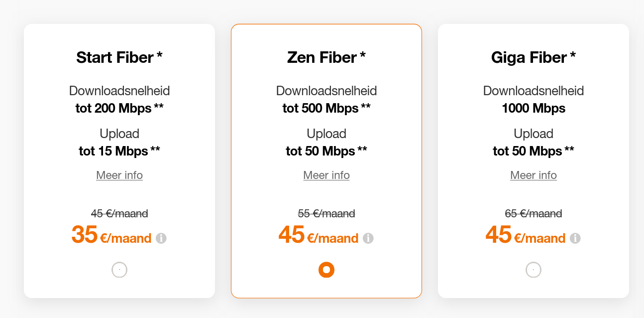Open Meer info link for Giga Fiber
The width and height of the screenshot is (644, 318).
pyautogui.click(x=534, y=175)
